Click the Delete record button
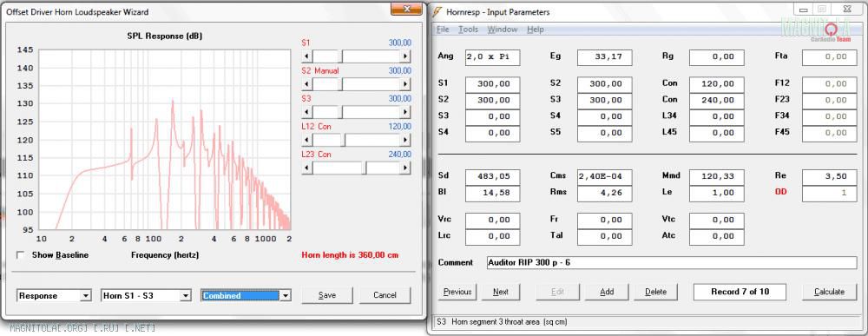Screen dimensions: 868x336 coord(655,292)
